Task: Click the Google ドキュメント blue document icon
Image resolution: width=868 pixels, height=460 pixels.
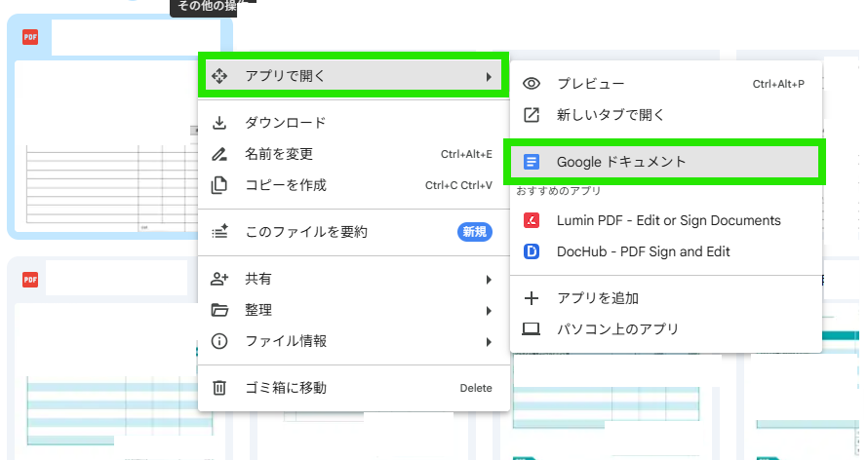Action: (532, 162)
